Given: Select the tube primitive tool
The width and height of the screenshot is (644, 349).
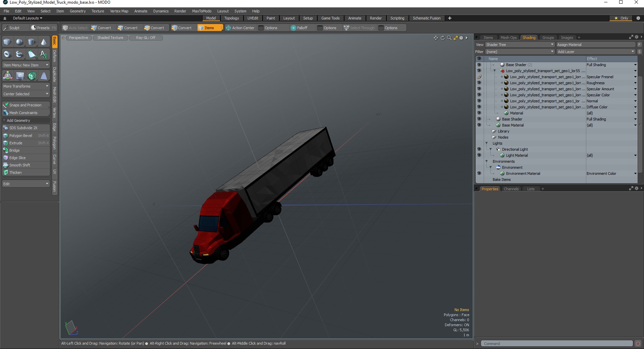Looking at the screenshot, I should (x=19, y=54).
